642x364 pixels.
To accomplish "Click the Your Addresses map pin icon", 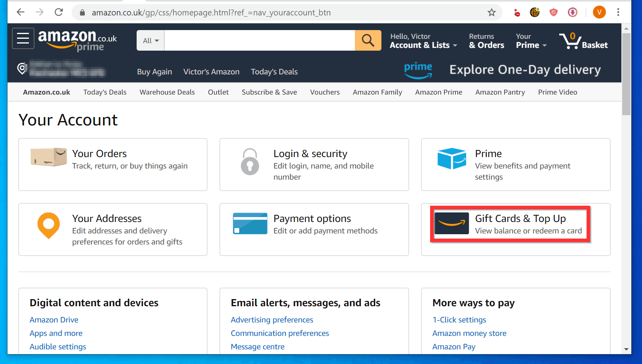I will pos(48,226).
